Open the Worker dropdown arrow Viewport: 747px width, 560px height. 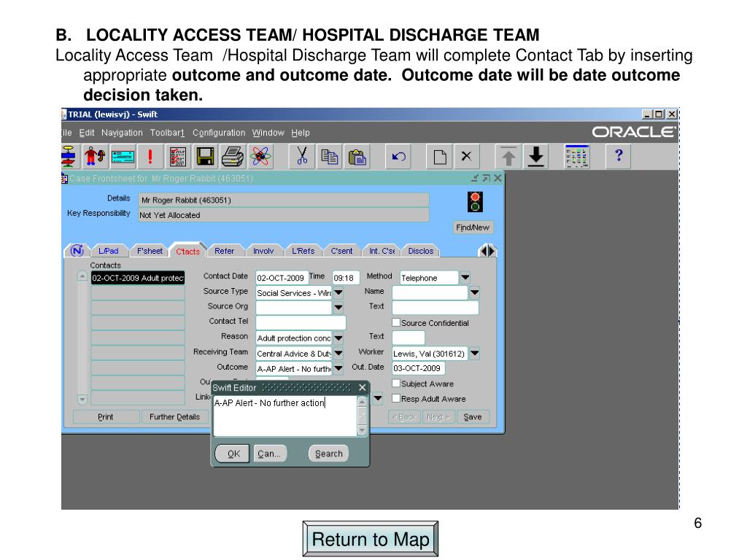[x=474, y=354]
